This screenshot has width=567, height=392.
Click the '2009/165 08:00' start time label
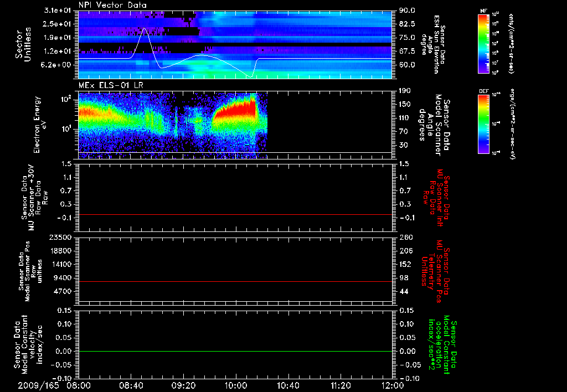coord(55,386)
